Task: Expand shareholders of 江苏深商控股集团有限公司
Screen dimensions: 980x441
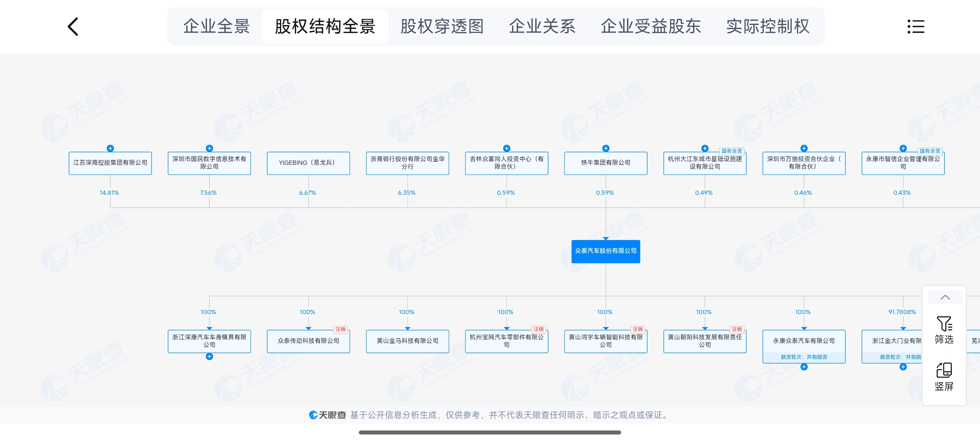Action: pos(110,148)
